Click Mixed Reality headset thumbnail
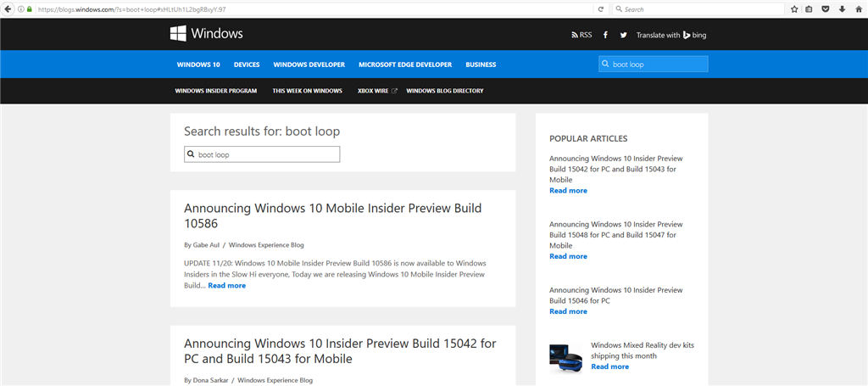Image resolution: width=868 pixels, height=386 pixels. click(x=565, y=360)
